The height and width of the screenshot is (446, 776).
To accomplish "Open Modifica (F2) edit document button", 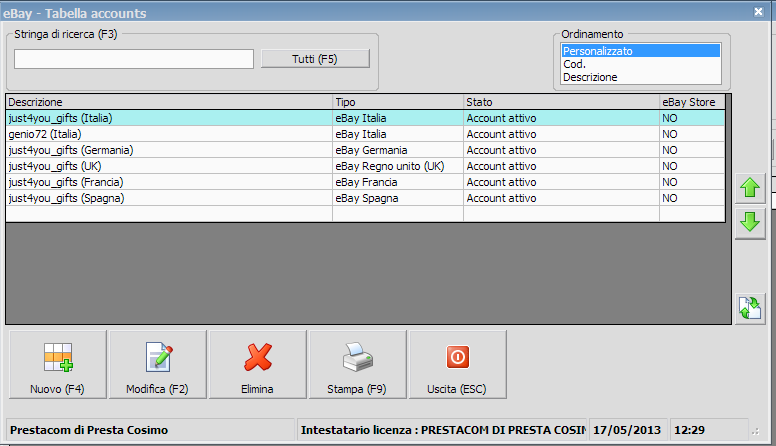I will pyautogui.click(x=158, y=364).
